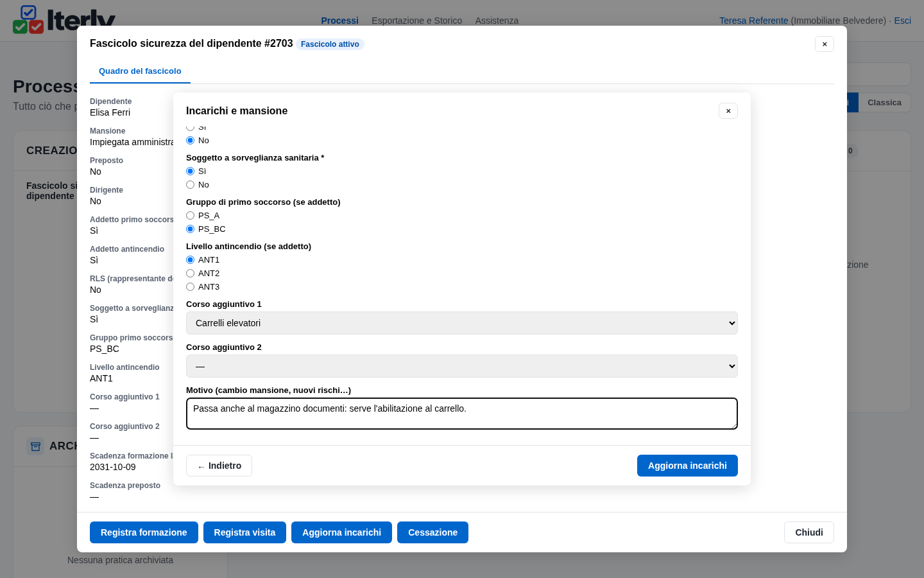Image resolution: width=924 pixels, height=578 pixels.
Task: Close the Incarichi e mansione dialog
Action: tap(728, 111)
